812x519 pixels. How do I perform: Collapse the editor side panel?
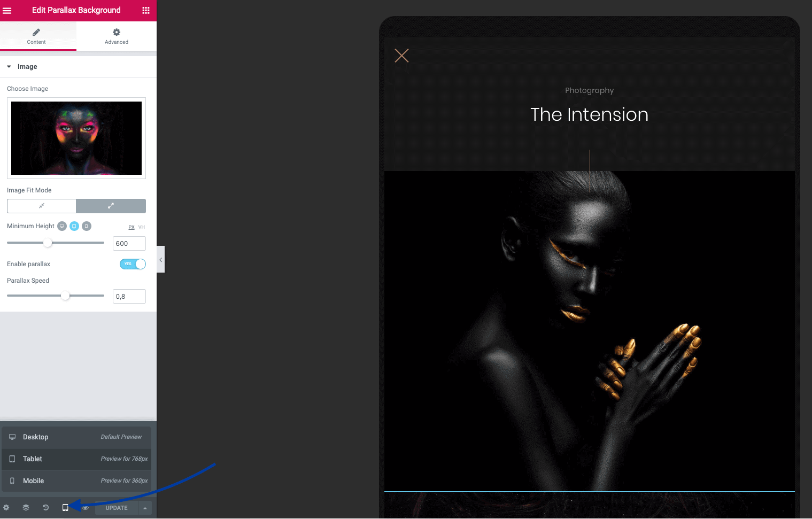(x=160, y=260)
